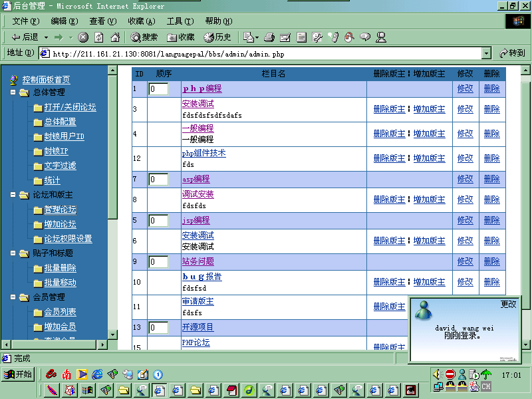The image size is (532, 399).
Task: Click the Print icon in the toolbar
Action: tap(269, 37)
